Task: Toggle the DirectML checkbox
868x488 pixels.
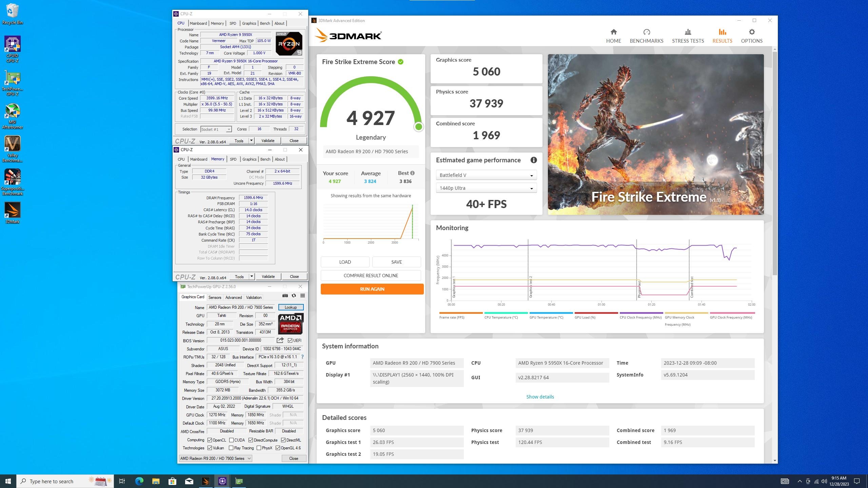Action: tap(283, 440)
